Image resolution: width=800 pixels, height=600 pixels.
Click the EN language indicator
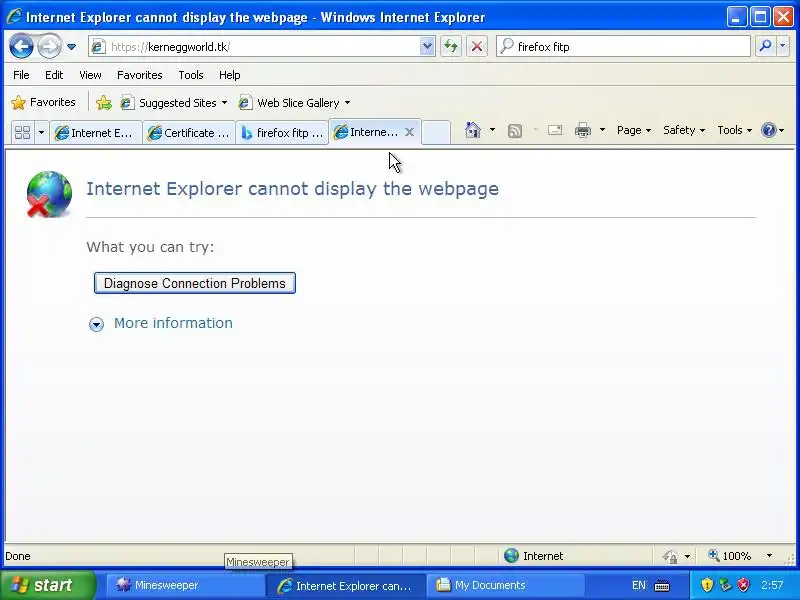(x=638, y=585)
